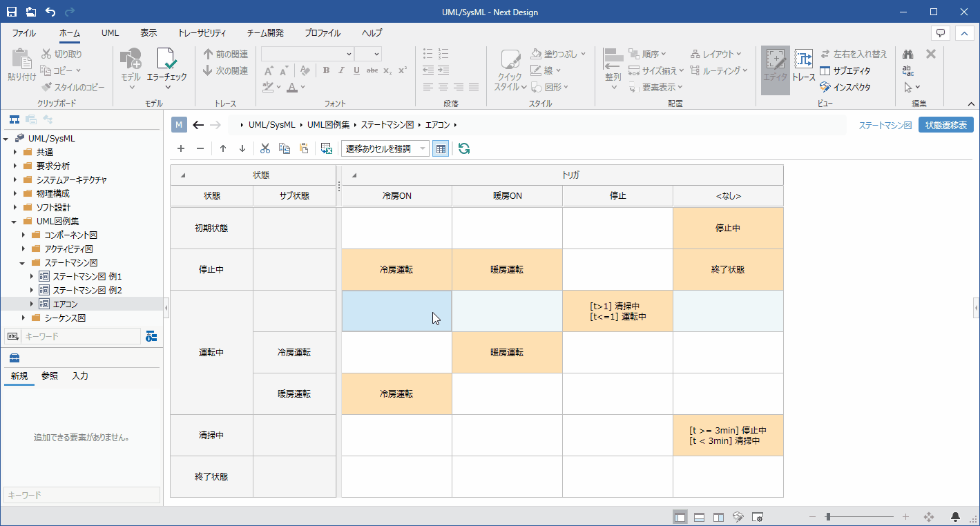Viewport: 980px width, 526px height.
Task: Open the インスペクタ inspector
Action: tap(845, 88)
